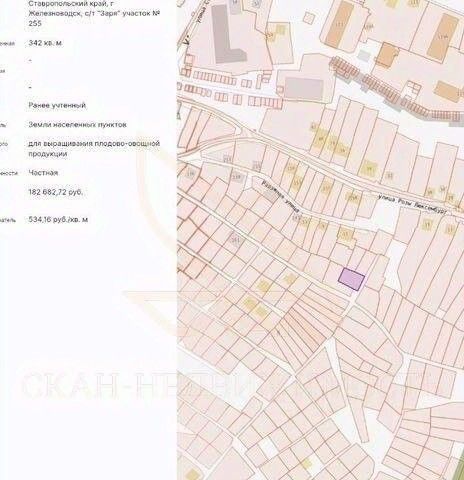This screenshot has width=464, height=480.
Task: Click the Частная ownership value
Action: click(43, 173)
